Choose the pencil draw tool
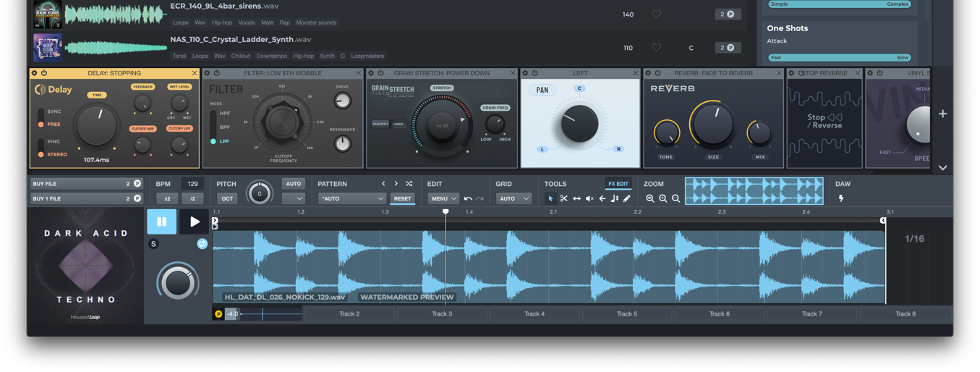Image resolution: width=980 pixels, height=372 pixels. 627,198
